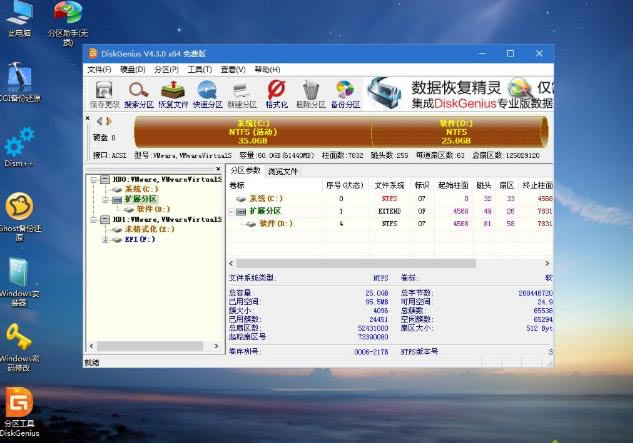Select HD1:VMware disk in the tree
This screenshot has height=443, width=633.
coord(167,220)
